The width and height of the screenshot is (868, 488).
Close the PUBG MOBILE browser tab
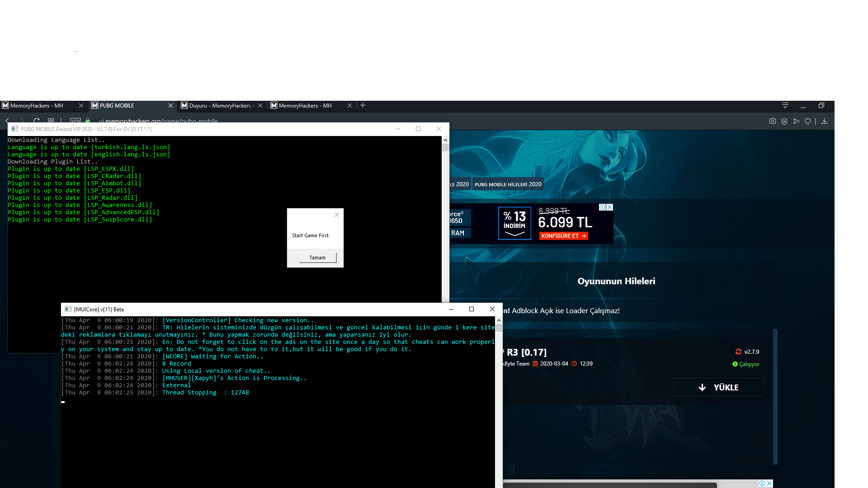tap(170, 106)
